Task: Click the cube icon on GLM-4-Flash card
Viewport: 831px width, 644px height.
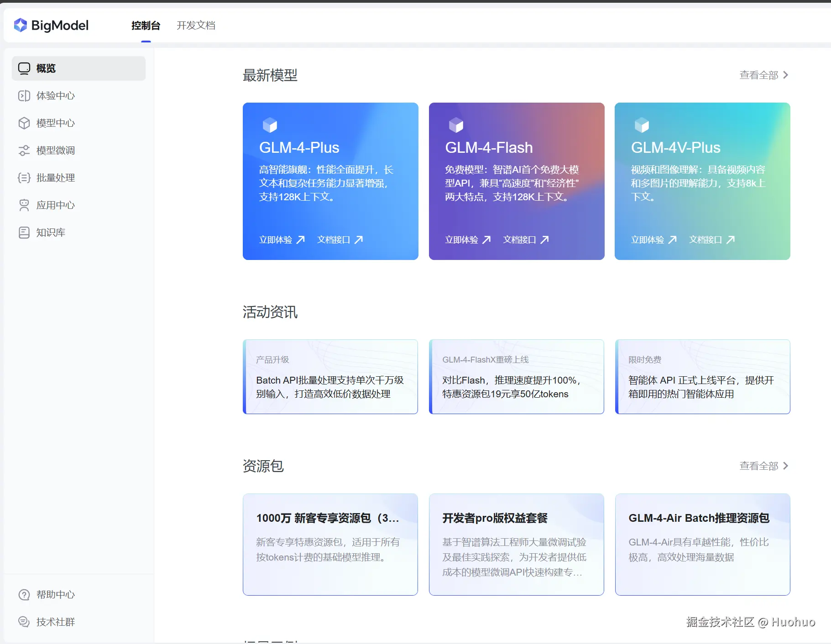Action: click(456, 125)
